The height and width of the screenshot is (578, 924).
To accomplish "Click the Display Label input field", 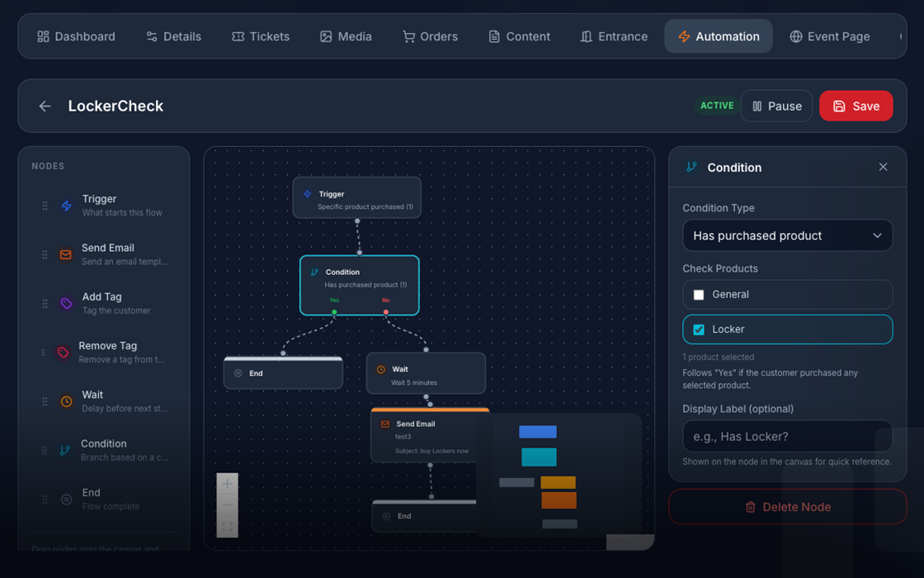I will [787, 436].
